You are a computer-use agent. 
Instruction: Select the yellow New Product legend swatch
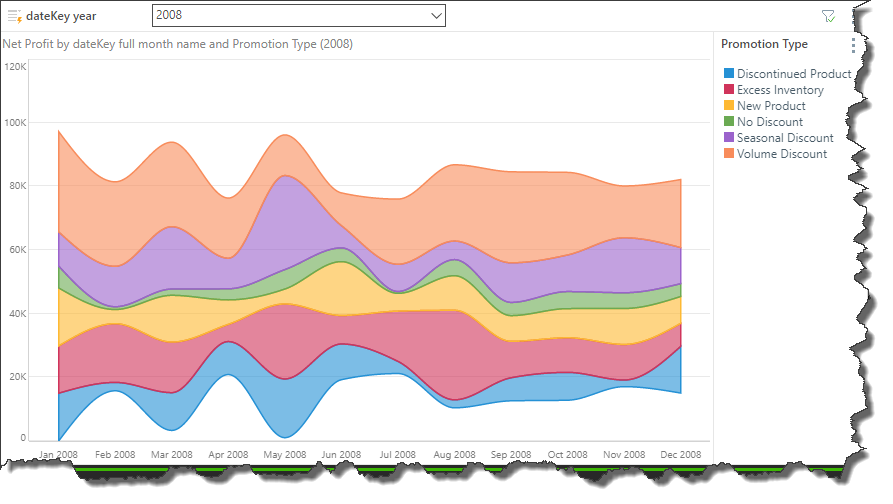pyautogui.click(x=729, y=106)
